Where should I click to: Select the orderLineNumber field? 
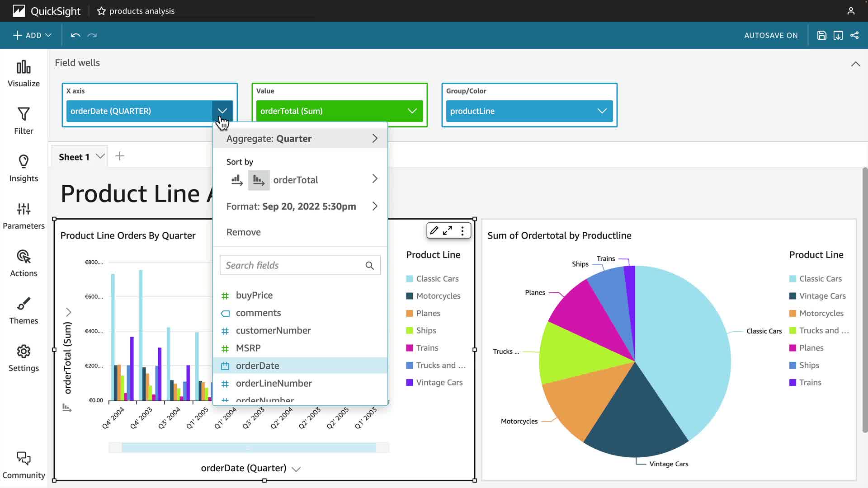click(274, 383)
